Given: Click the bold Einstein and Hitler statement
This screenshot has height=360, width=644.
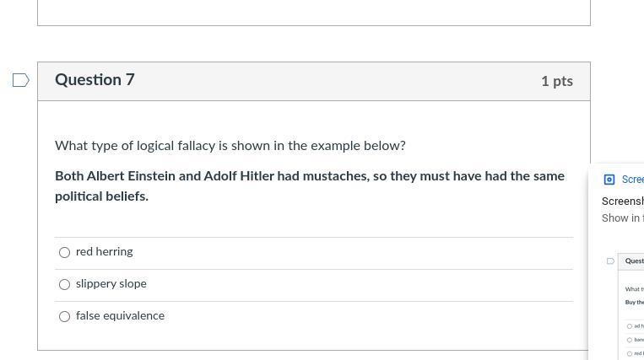Looking at the screenshot, I should [309, 186].
